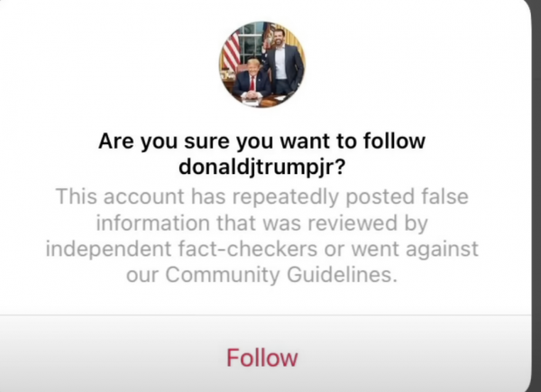The width and height of the screenshot is (541, 392).
Task: Tap the standing man in the profile photo
Action: tap(282, 64)
